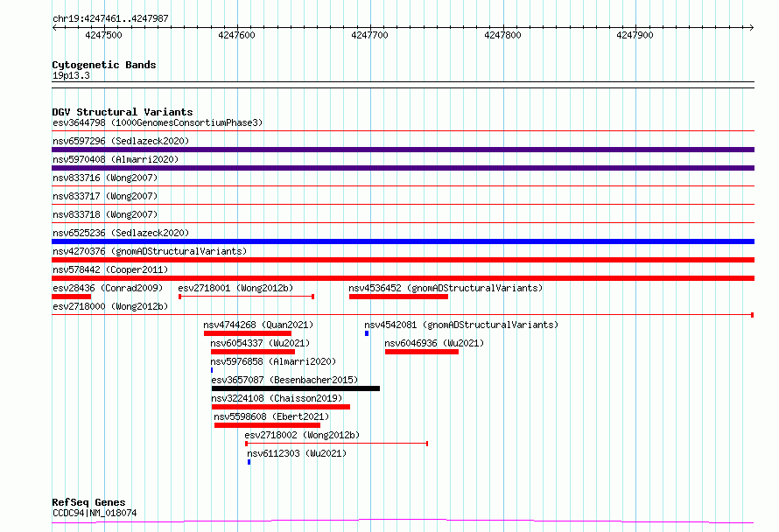Click the 4247700 ruler position

369,35
